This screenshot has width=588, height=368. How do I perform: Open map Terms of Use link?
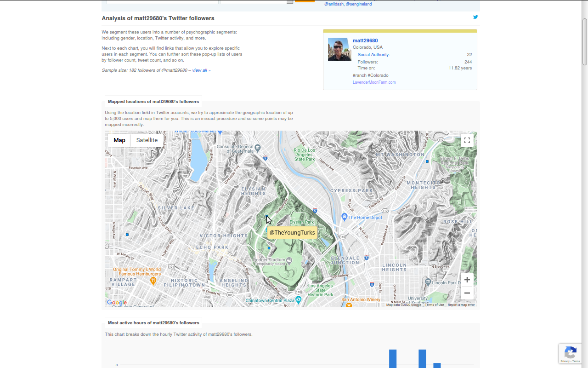tap(435, 305)
